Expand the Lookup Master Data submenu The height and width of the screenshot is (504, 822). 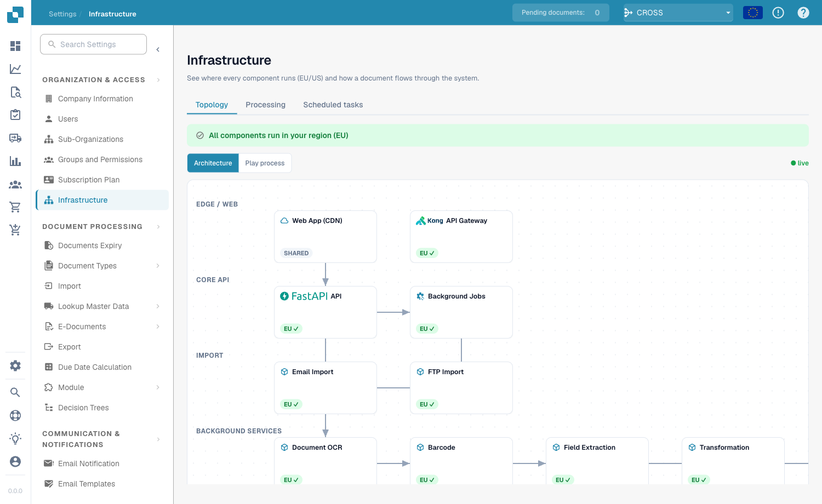158,306
